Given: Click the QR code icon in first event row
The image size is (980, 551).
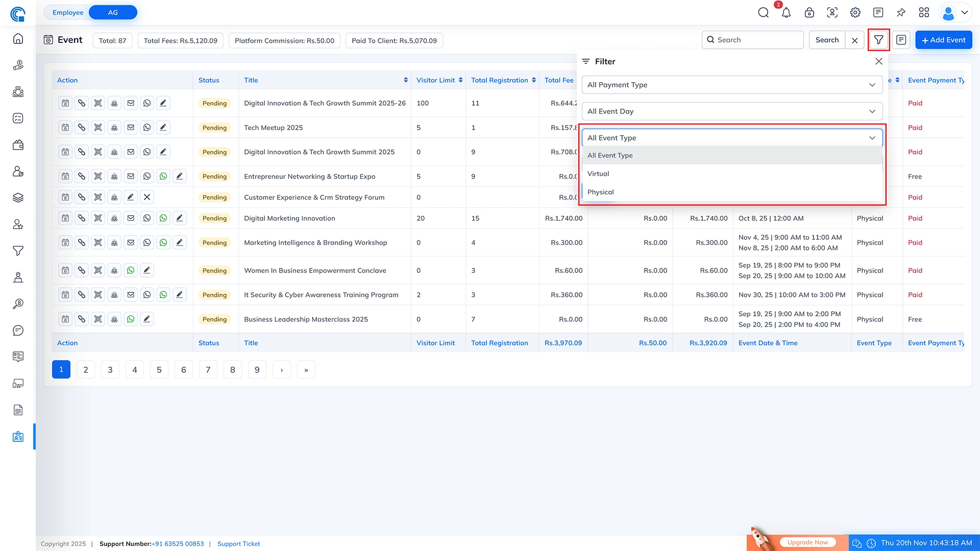Looking at the screenshot, I should pyautogui.click(x=98, y=103).
